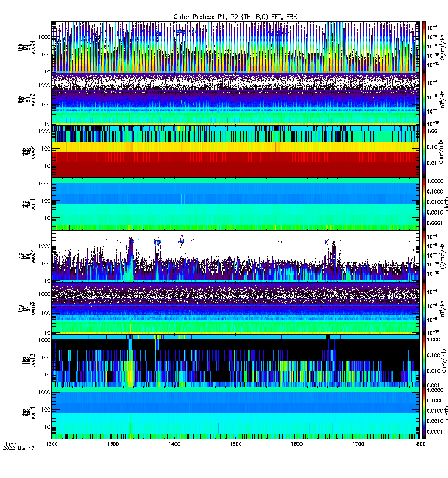Image resolution: width=448 pixels, height=478 pixels.
Task: Click the 1600 time axis label
Action: (297, 444)
